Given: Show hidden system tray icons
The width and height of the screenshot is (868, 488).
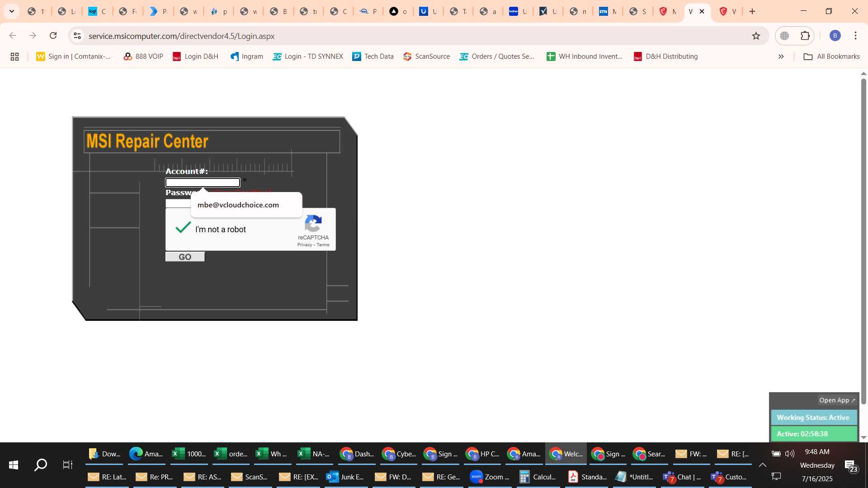Looking at the screenshot, I should point(762,465).
